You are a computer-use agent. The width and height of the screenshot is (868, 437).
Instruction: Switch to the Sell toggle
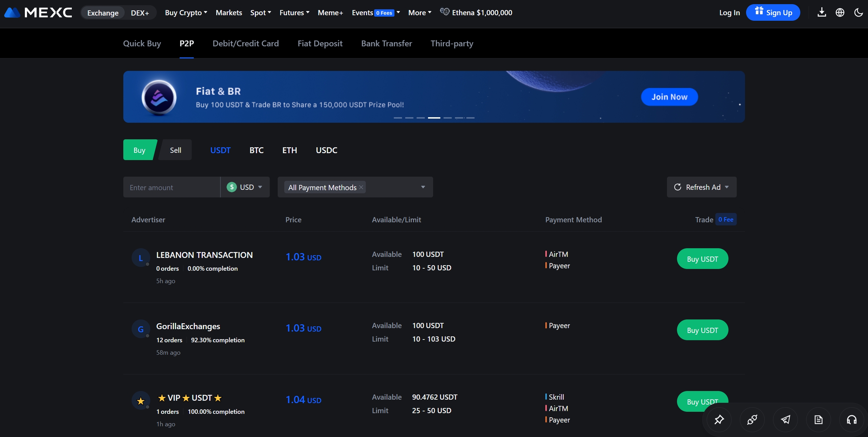[x=175, y=150]
